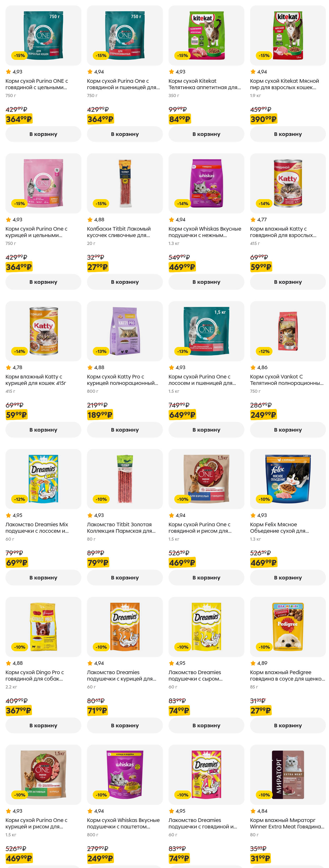Click the 367.99₽ price of Dingo Pro
This screenshot has width=329, height=868.
(19, 710)
